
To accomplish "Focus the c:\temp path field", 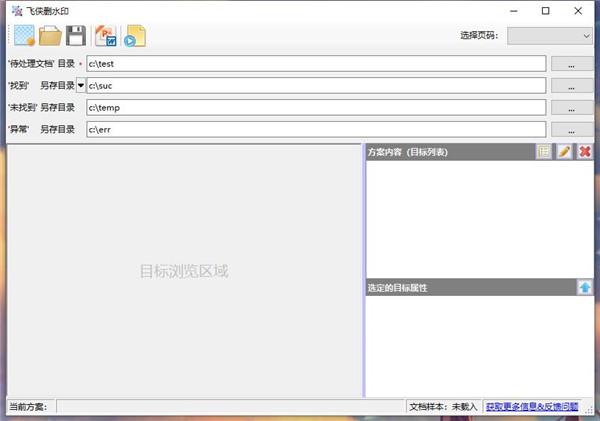I will [x=315, y=108].
